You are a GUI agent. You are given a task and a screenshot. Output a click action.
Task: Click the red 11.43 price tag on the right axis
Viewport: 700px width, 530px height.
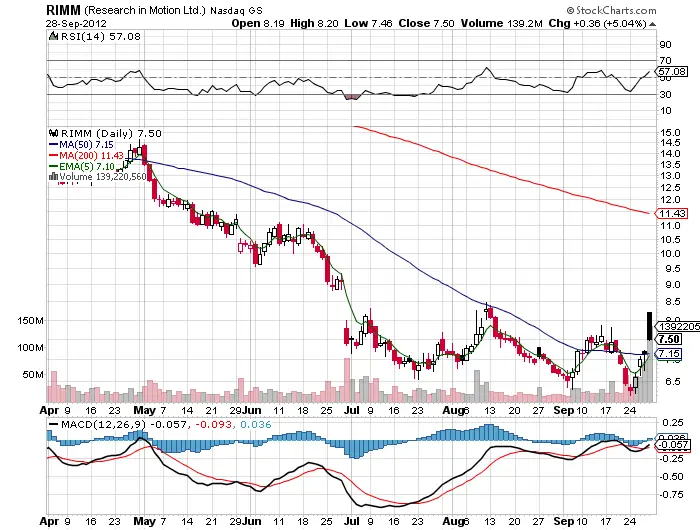tap(671, 214)
